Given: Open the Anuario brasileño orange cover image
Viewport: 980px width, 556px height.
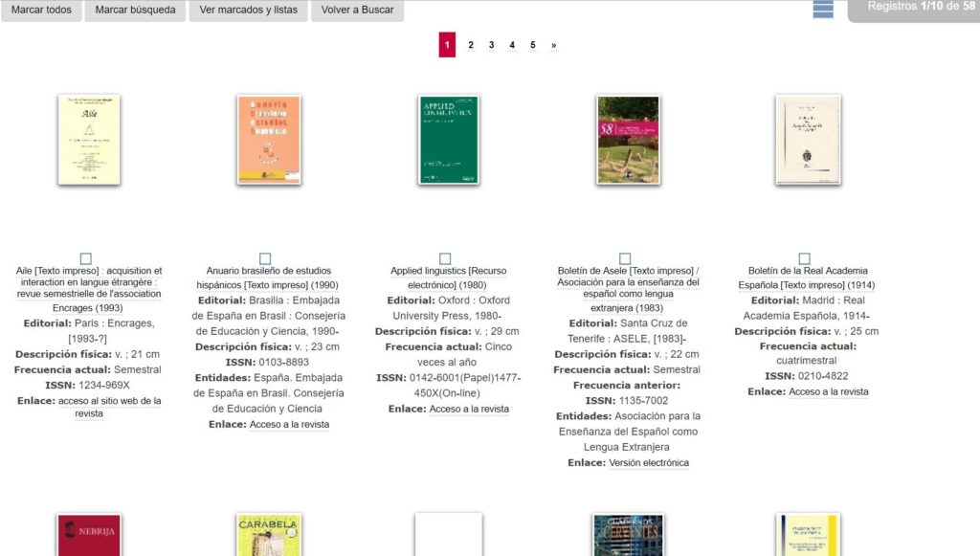Looking at the screenshot, I should (x=269, y=140).
